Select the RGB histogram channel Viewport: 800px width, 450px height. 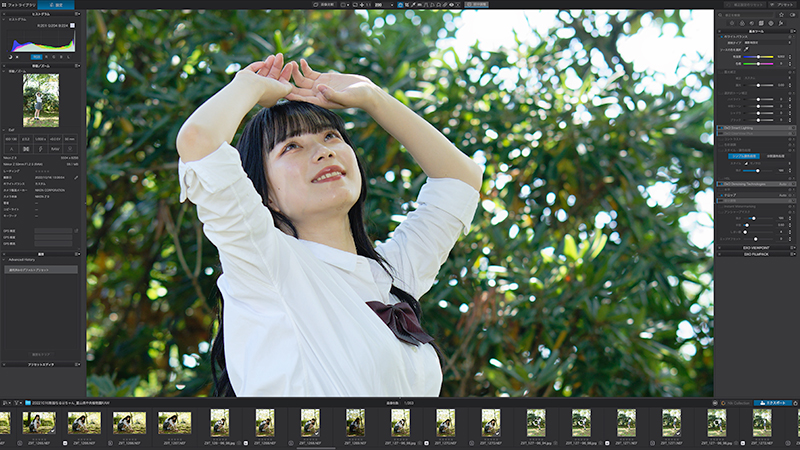point(36,57)
